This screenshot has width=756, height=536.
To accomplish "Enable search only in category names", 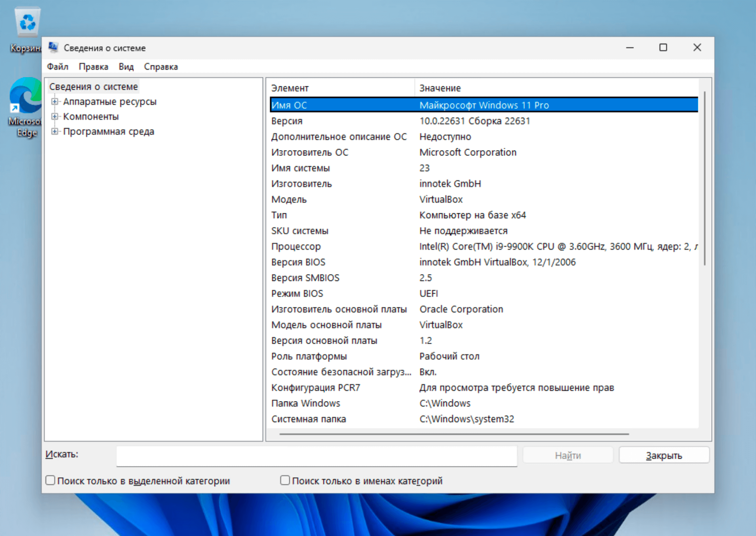I will [x=285, y=480].
